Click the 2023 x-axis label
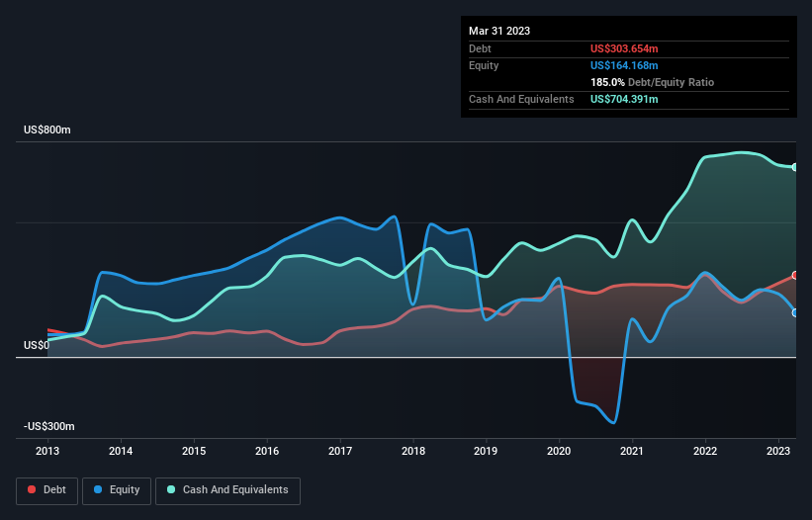The image size is (812, 520). (x=778, y=451)
